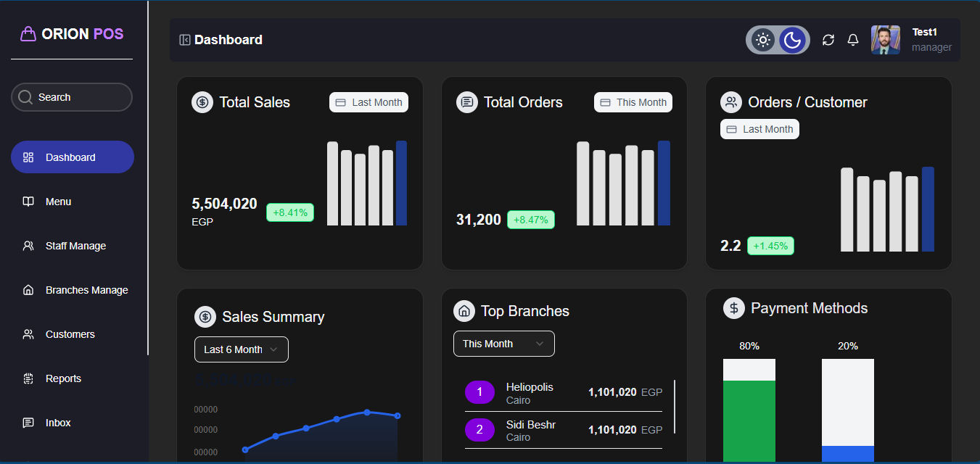Click the Orders / Customer people icon
This screenshot has width=980, height=464.
click(x=731, y=102)
